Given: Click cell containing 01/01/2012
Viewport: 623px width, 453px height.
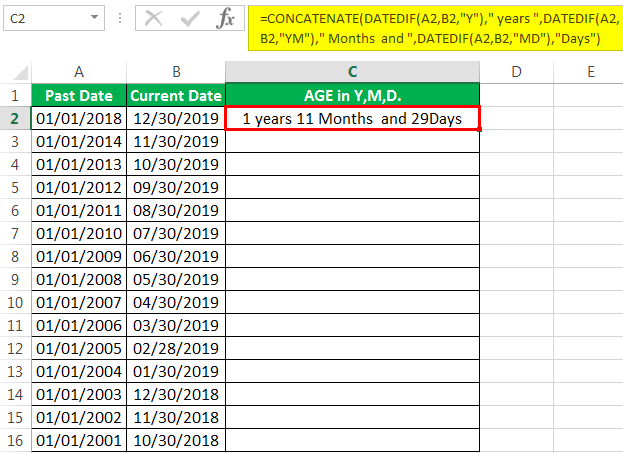Looking at the screenshot, I should pyautogui.click(x=79, y=187).
